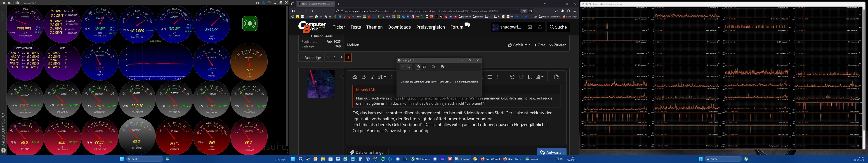Open the Themen menu item
868x163 pixels.
pos(374,27)
